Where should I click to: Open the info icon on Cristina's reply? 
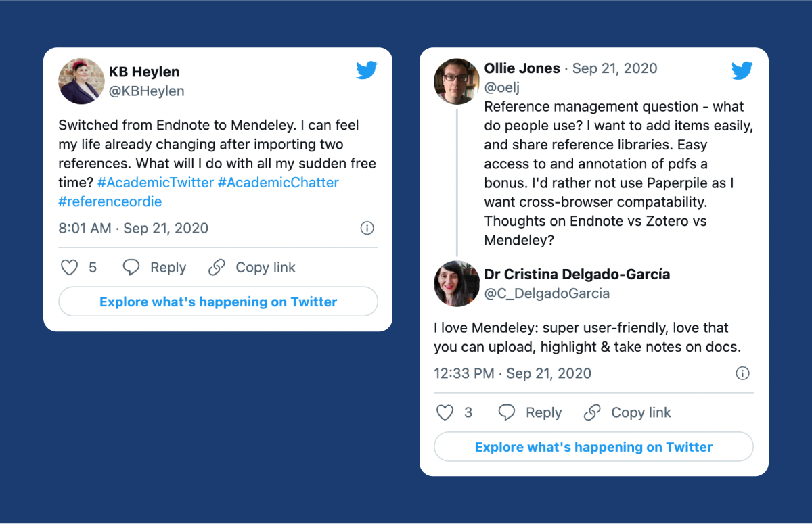pos(742,373)
